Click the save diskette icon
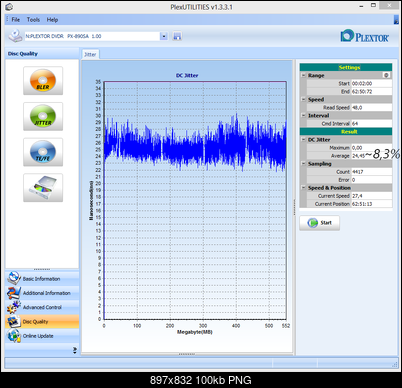402x388 pixels. click(177, 36)
